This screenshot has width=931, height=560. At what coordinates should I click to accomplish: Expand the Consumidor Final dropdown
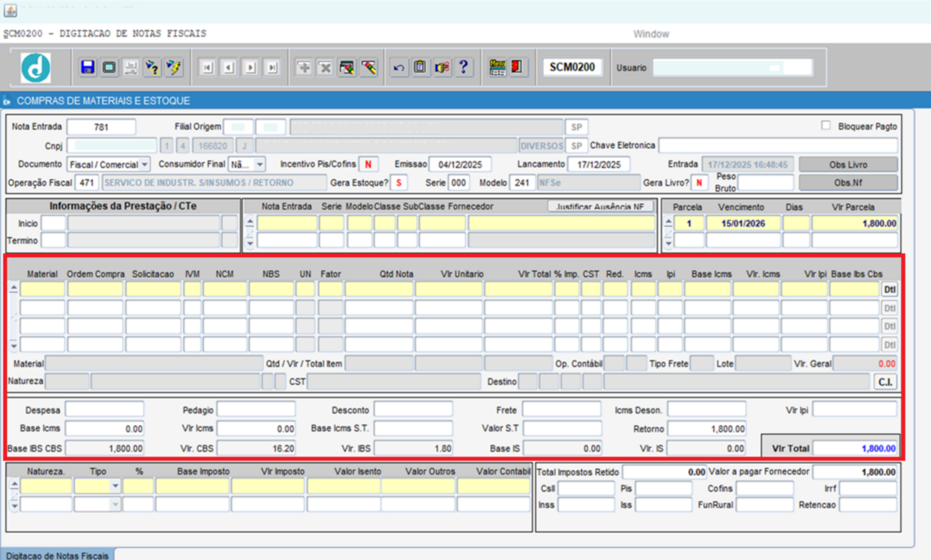(260, 164)
